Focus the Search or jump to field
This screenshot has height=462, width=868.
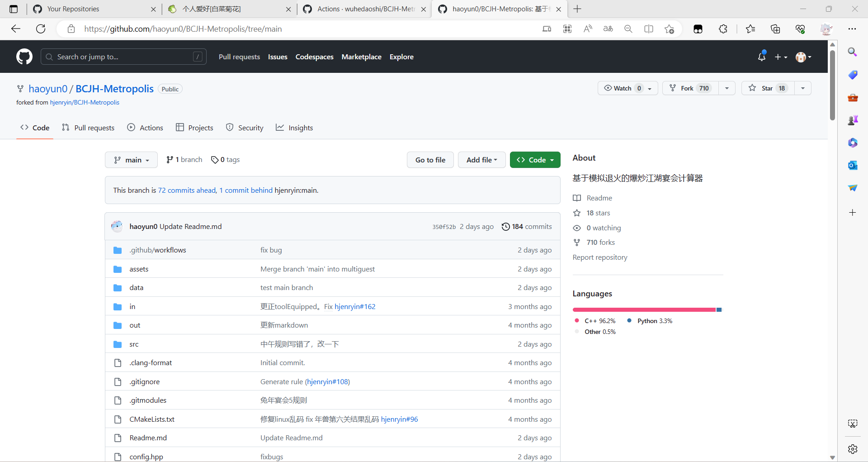pyautogui.click(x=123, y=57)
